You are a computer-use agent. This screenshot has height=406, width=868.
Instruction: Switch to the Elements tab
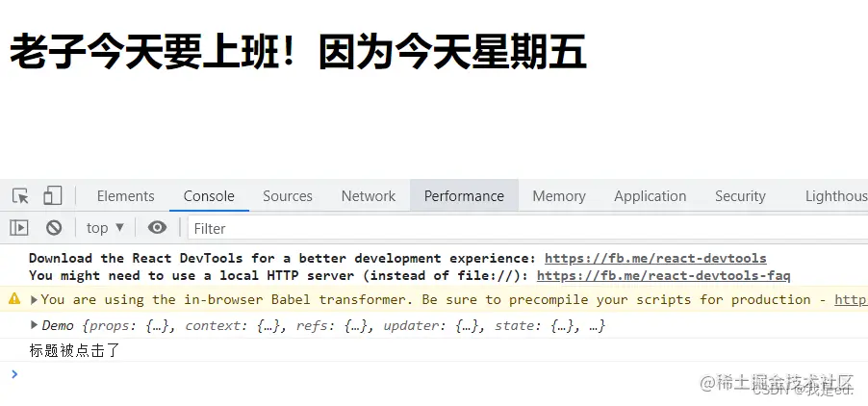126,196
